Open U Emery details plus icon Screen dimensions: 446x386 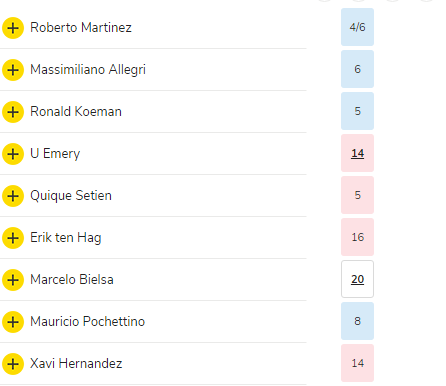[13, 154]
